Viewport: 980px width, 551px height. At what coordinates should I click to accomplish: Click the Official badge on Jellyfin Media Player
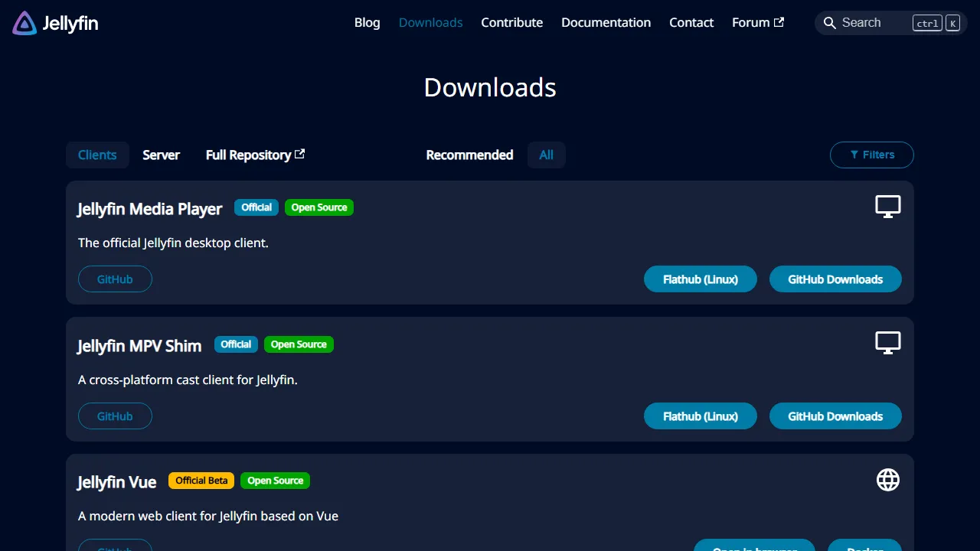pos(256,207)
